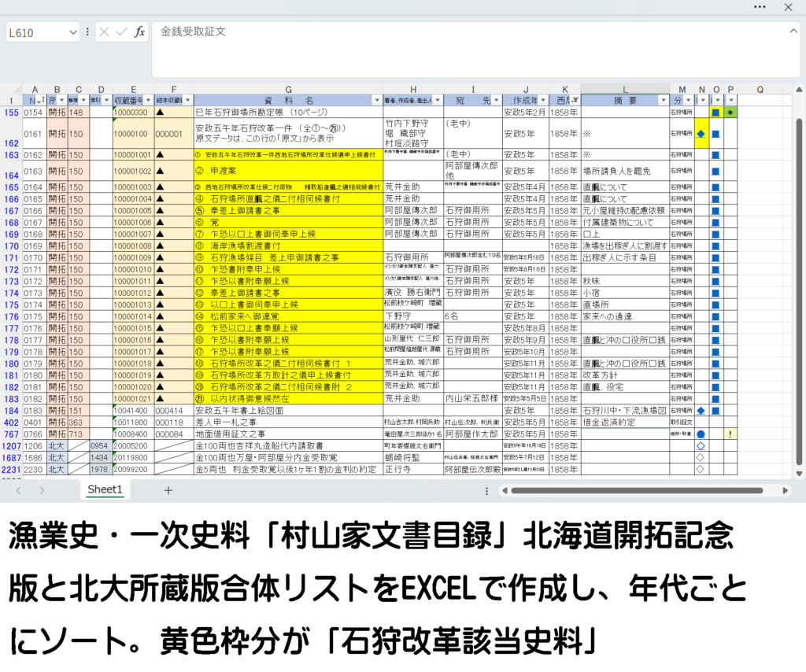
Task: Click the cell '差入申一札之事'
Action: [x=288, y=423]
